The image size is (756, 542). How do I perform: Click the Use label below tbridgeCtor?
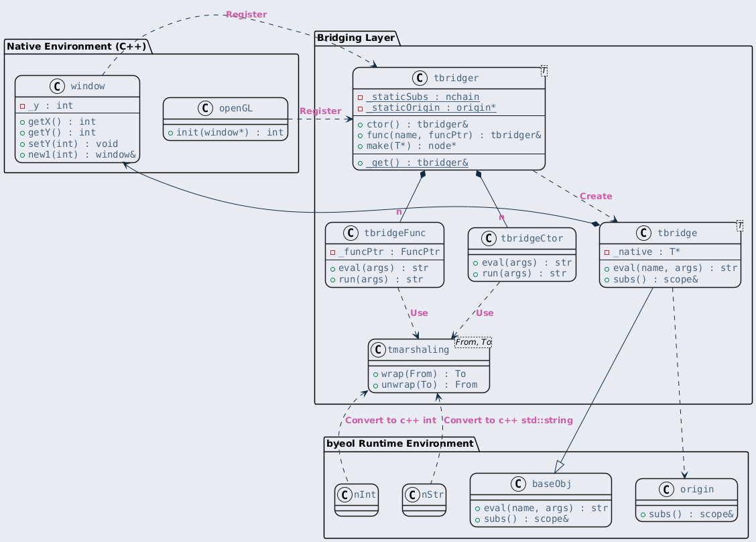point(485,313)
